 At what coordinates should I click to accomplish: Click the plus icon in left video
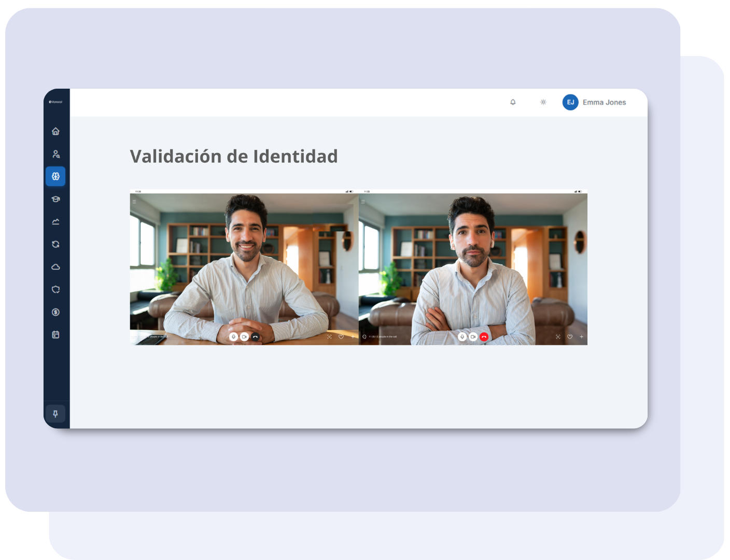click(353, 337)
